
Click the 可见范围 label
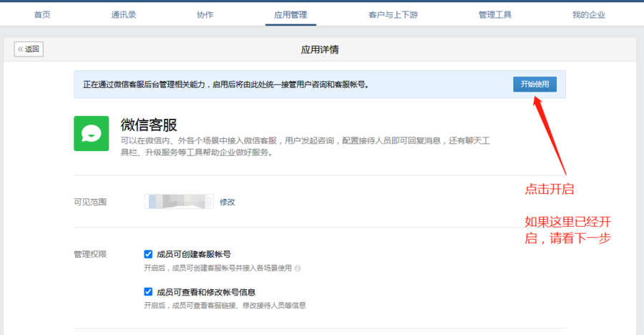pos(90,202)
